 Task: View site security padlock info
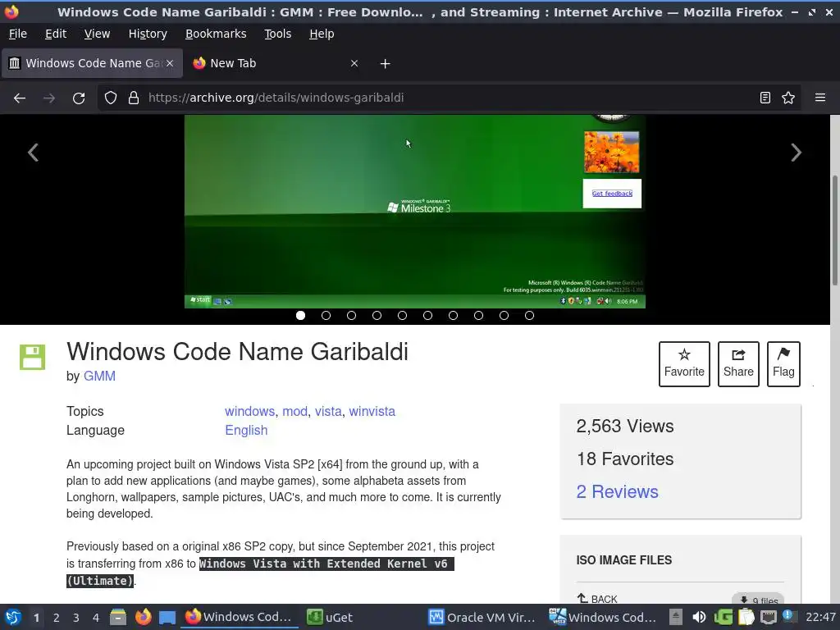coord(134,98)
